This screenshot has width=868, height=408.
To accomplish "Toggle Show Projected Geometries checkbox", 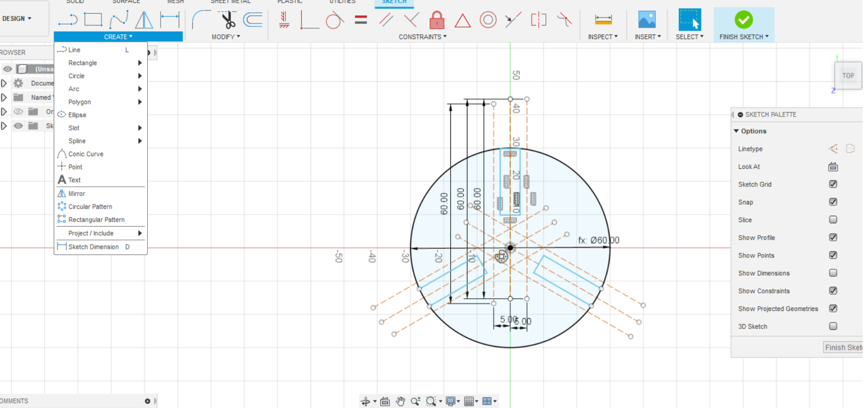I will click(833, 308).
